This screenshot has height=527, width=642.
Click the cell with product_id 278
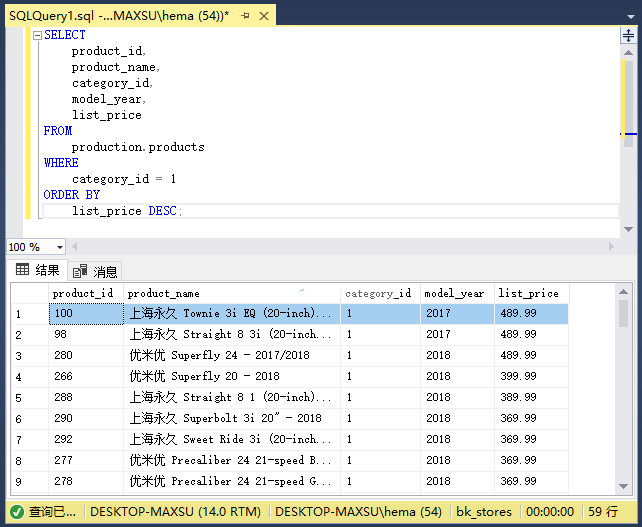(x=86, y=482)
